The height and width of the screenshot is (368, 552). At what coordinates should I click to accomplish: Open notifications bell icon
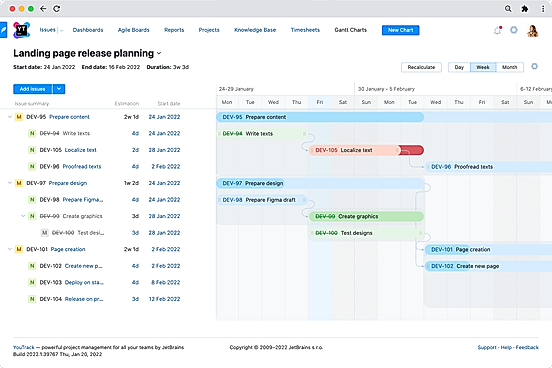tap(497, 30)
